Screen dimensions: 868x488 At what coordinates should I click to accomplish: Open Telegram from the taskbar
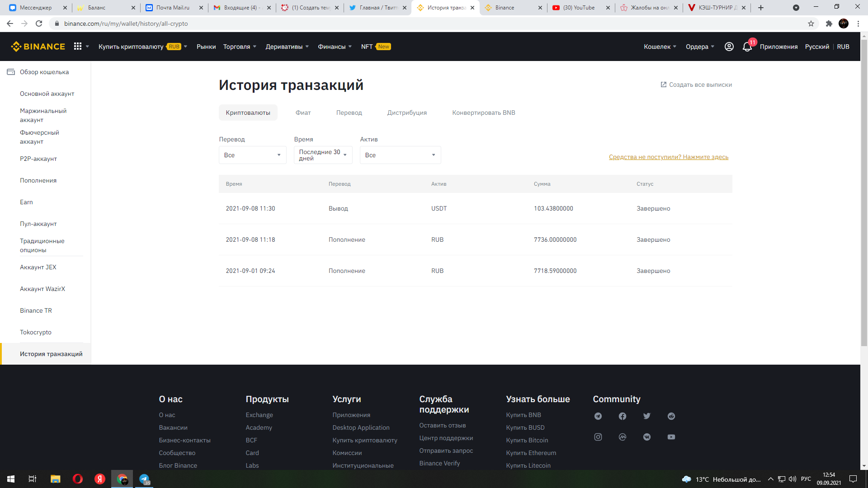[144, 479]
